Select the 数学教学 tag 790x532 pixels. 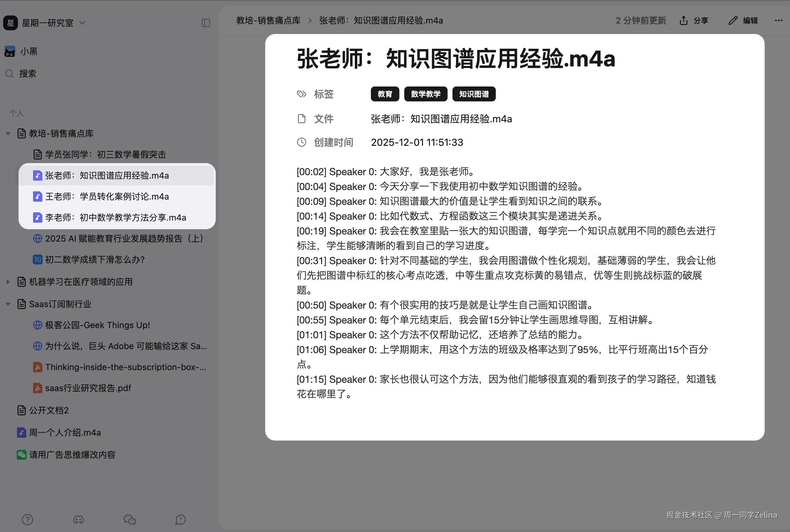click(x=426, y=94)
